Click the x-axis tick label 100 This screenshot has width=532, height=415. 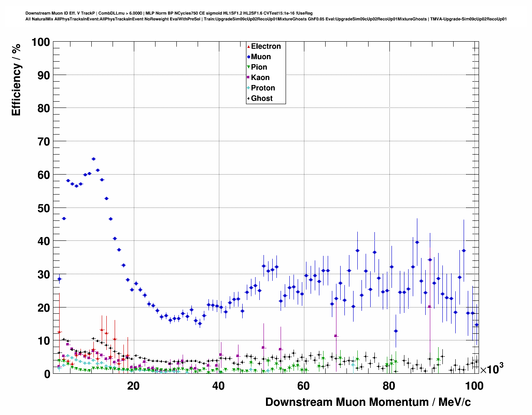pos(474,386)
